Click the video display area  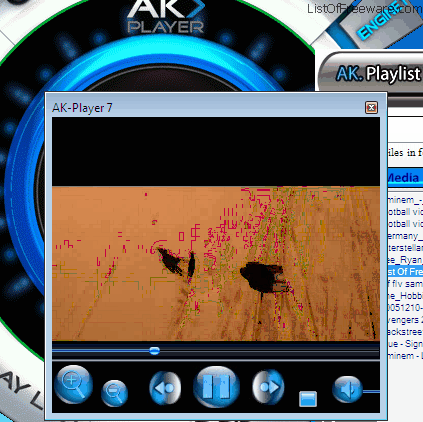(x=216, y=229)
